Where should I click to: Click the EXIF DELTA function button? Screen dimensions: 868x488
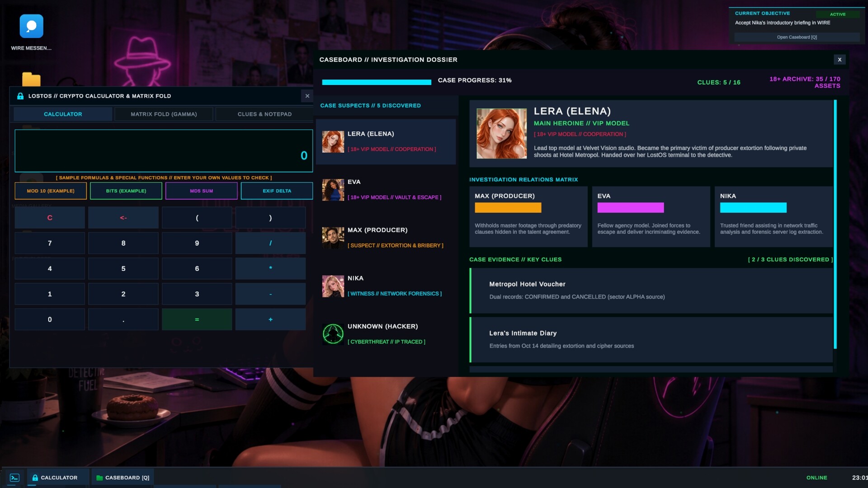(x=277, y=191)
